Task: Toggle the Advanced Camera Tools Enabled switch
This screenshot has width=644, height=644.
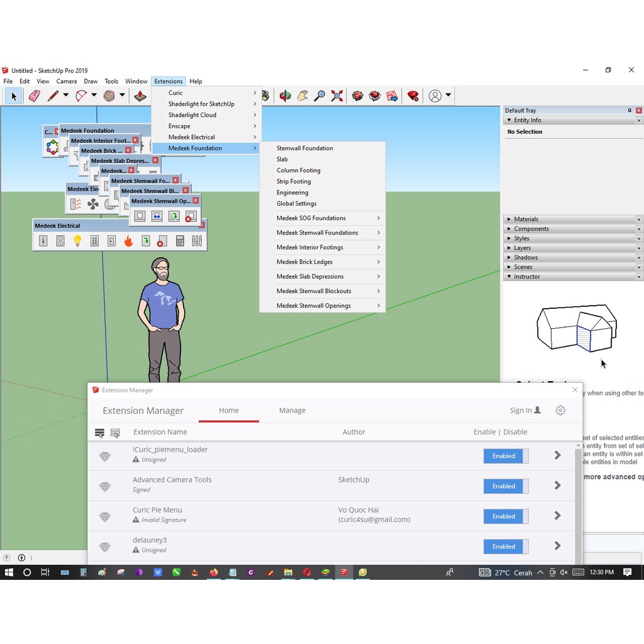Action: pos(505,486)
